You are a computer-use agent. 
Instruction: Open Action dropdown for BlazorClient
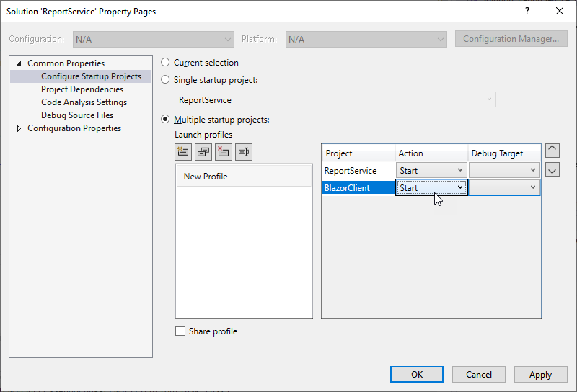(x=460, y=187)
